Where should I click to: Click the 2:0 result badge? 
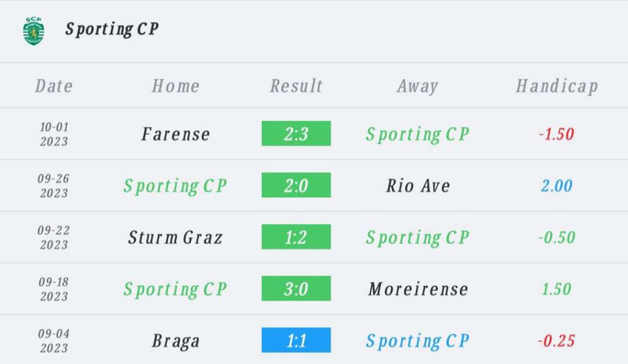pos(296,185)
